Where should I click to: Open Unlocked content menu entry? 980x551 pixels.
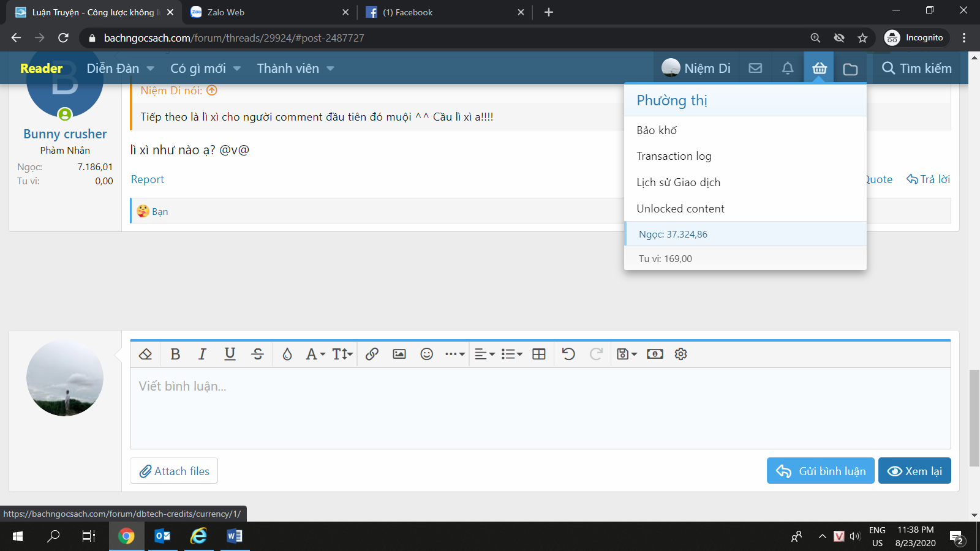click(x=680, y=209)
